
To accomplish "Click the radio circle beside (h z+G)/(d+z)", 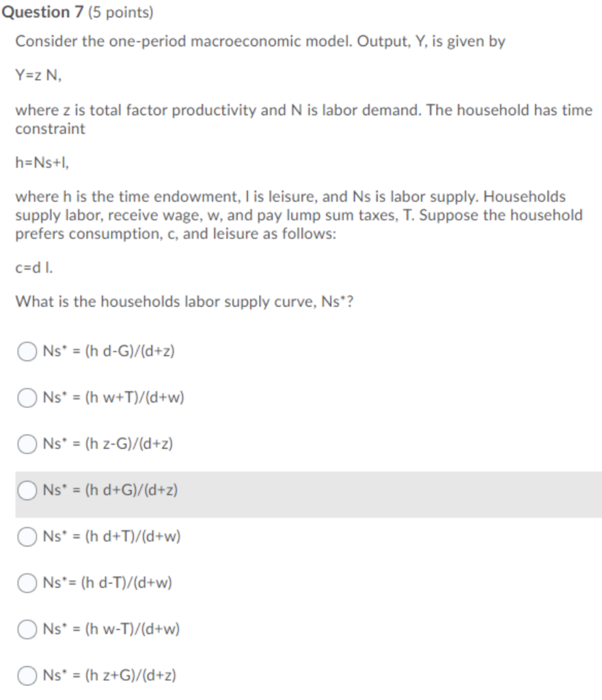I will 27,675.
